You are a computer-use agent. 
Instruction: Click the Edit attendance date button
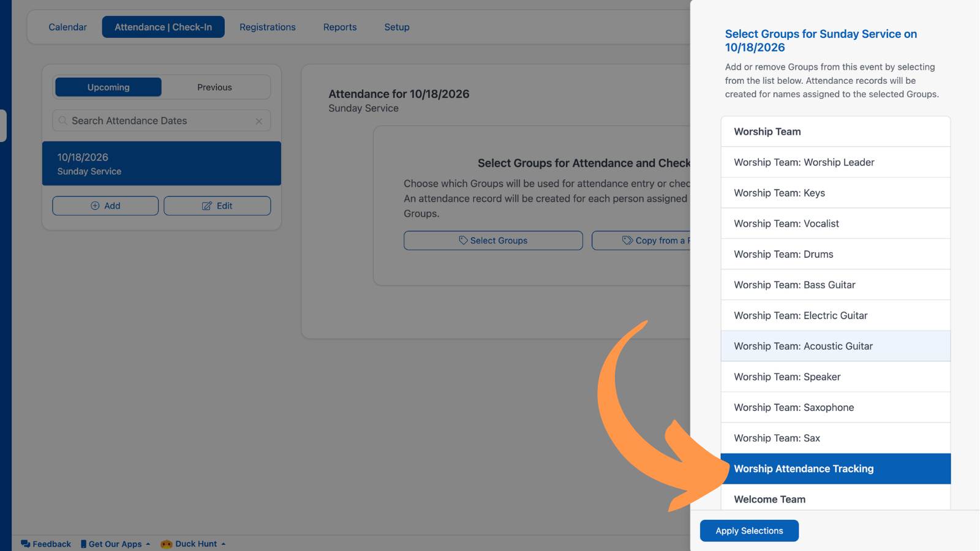click(217, 206)
